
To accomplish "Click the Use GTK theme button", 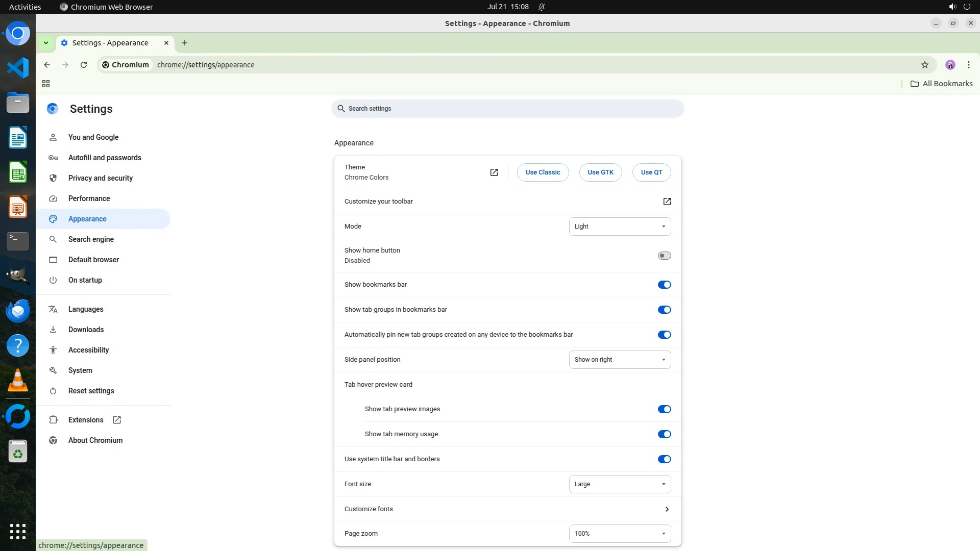I will [600, 172].
